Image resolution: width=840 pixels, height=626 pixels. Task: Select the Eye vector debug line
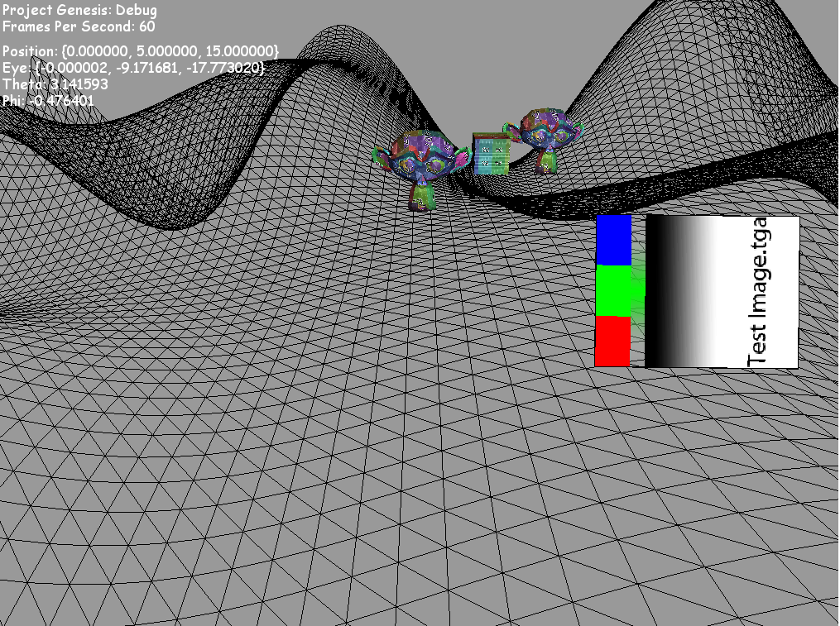133,68
